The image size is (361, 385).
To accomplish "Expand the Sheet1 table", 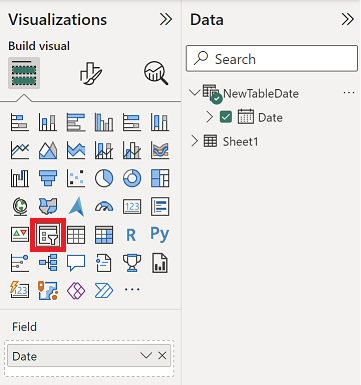I will [x=195, y=141].
